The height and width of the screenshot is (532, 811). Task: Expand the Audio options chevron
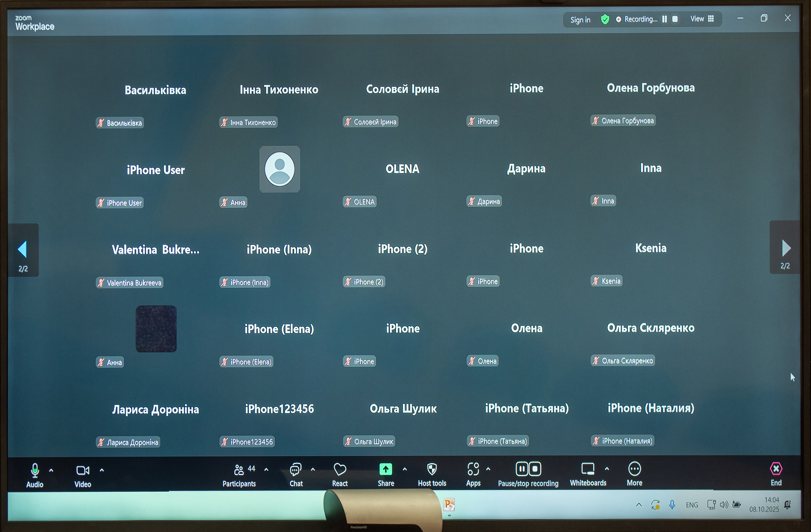[51, 470]
